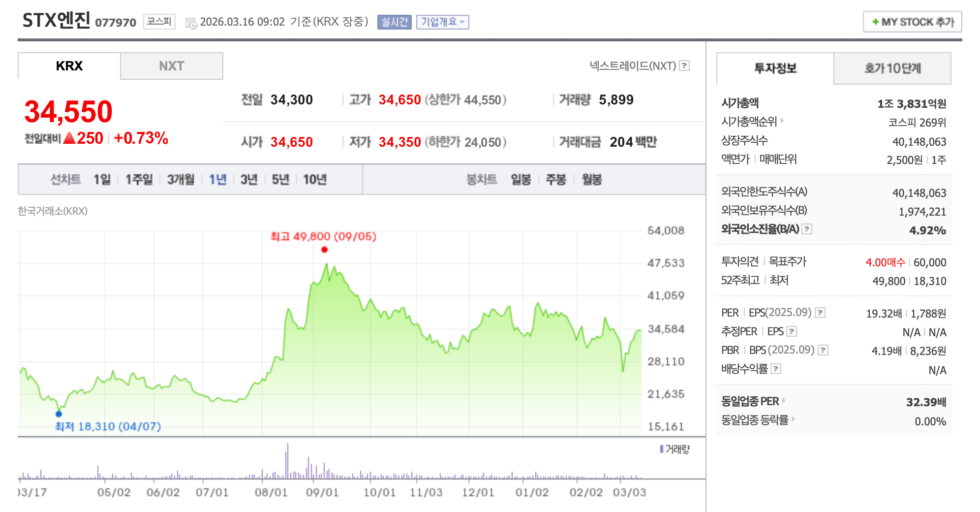Image resolution: width=980 pixels, height=512 pixels.
Task: Click the 동일업종 등락률 link
Action: [x=755, y=420]
